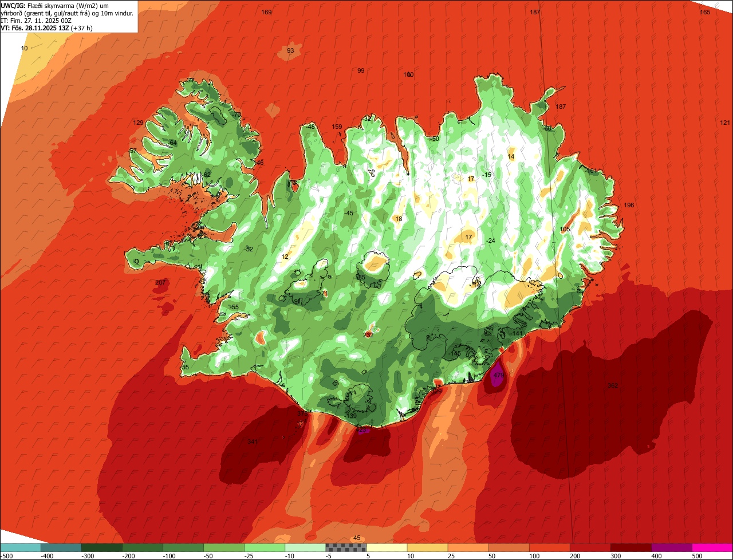Select the red-orange 100 to 200 legend swatch

[550, 547]
